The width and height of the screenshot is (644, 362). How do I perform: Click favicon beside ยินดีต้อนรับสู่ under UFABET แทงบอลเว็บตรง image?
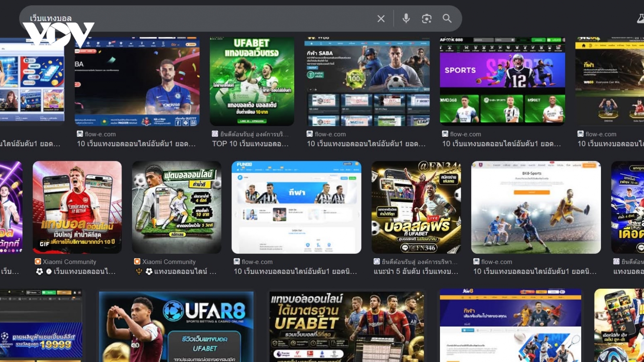click(215, 134)
